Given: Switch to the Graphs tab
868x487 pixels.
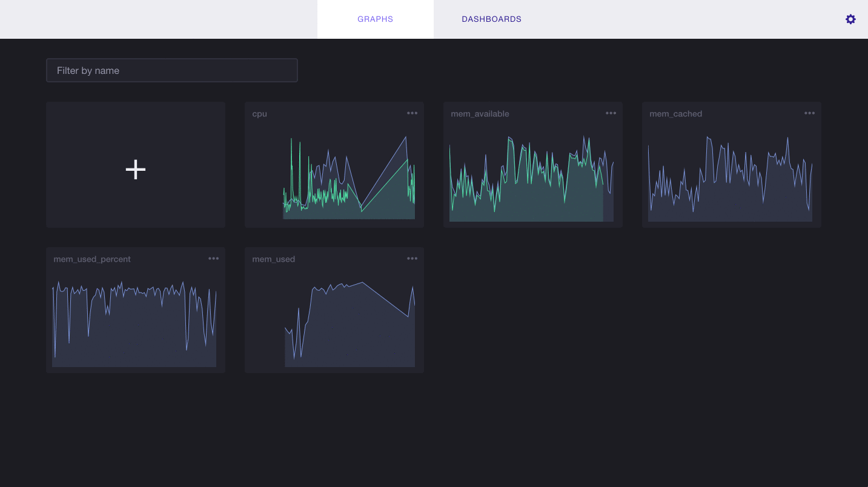Looking at the screenshot, I should (x=375, y=19).
